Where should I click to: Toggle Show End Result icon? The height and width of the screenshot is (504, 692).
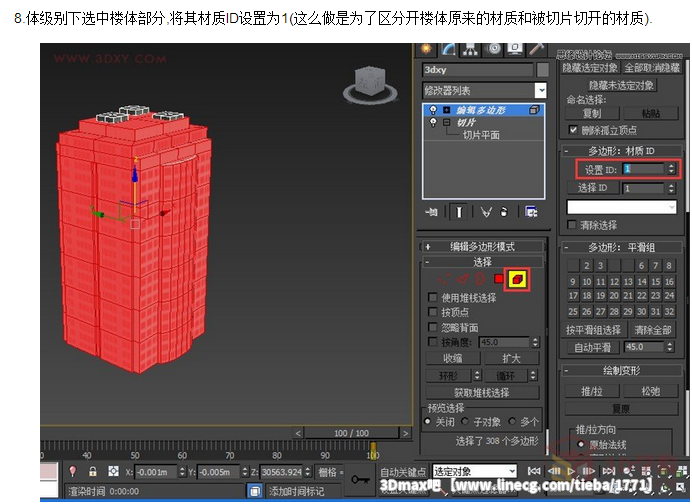pyautogui.click(x=459, y=212)
